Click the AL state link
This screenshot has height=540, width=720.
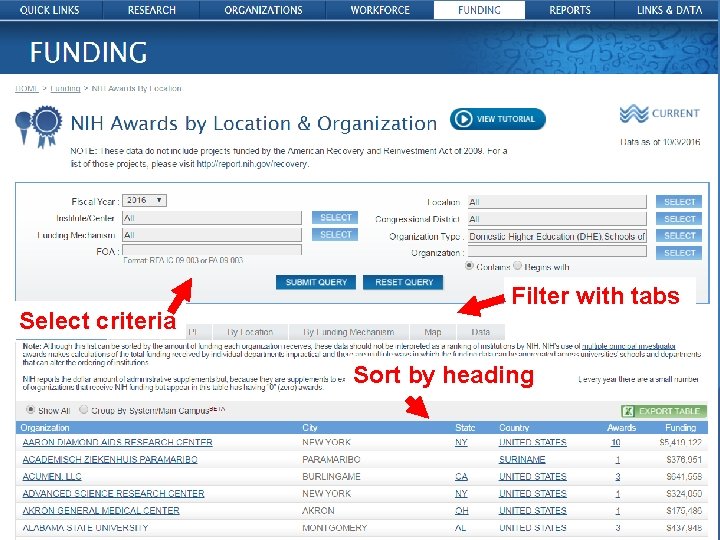coord(461,527)
